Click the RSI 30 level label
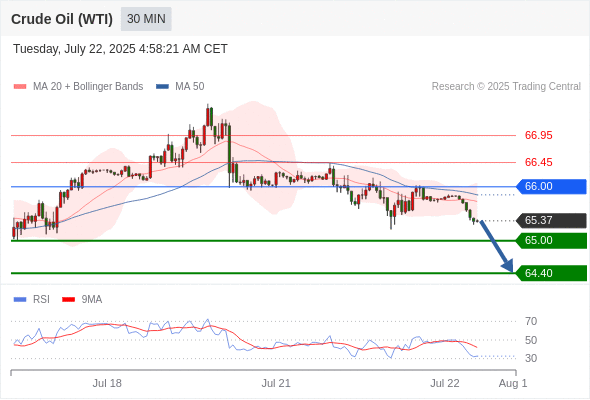 tap(531, 358)
